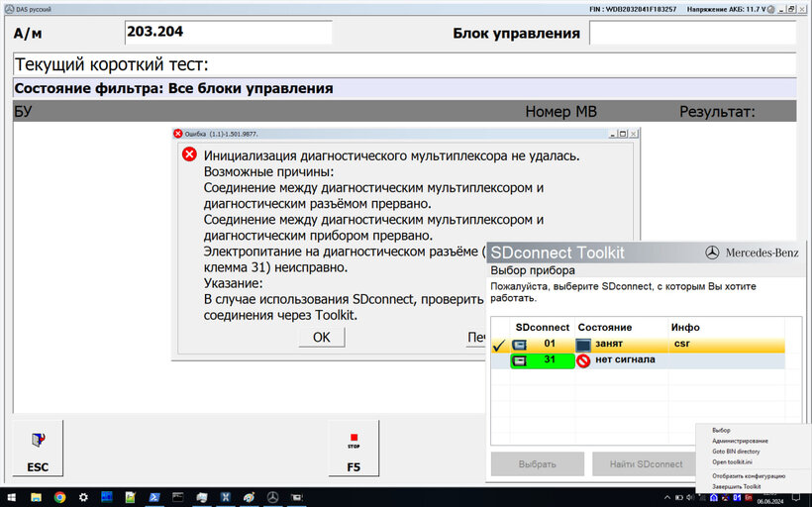Image resolution: width=812 pixels, height=507 pixels.
Task: Click the ESC exit door icon button
Action: pos(38,448)
